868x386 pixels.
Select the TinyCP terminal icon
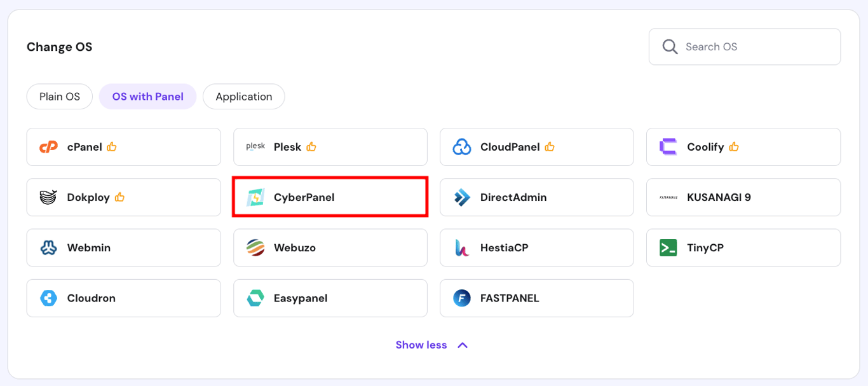pos(669,247)
